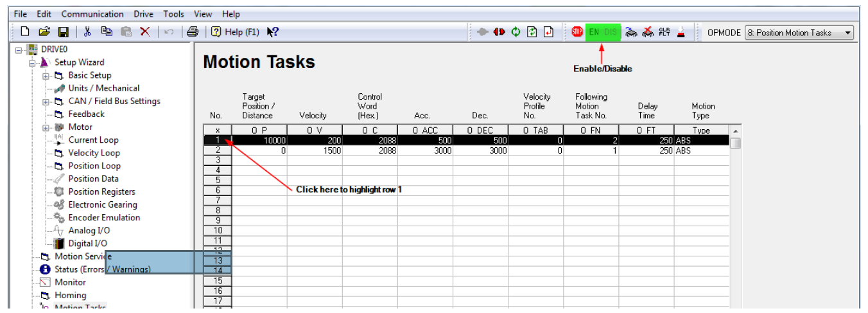Viewport: 868px width, 313px height.
Task: Click the DRIVE0 device icon in tree
Action: tap(32, 49)
